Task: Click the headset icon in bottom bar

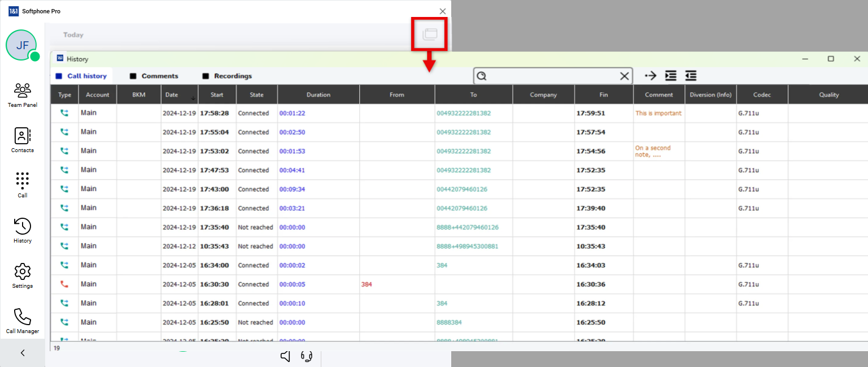Action: click(307, 356)
